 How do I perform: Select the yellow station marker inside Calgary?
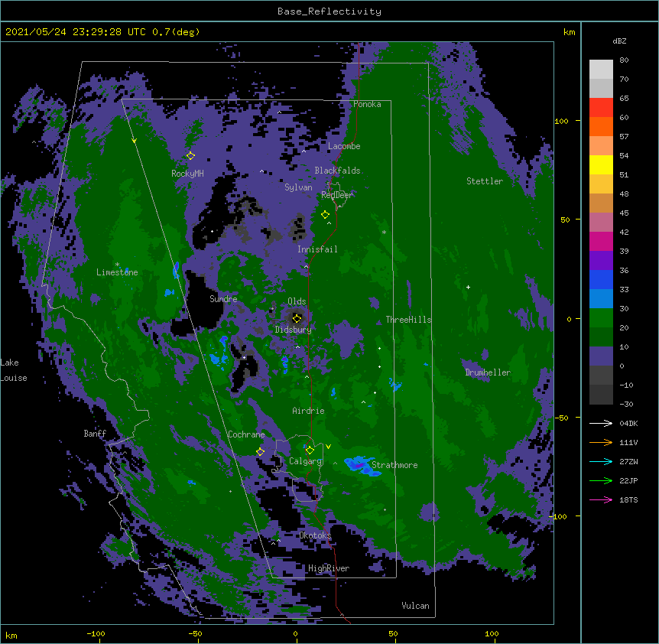tap(310, 450)
